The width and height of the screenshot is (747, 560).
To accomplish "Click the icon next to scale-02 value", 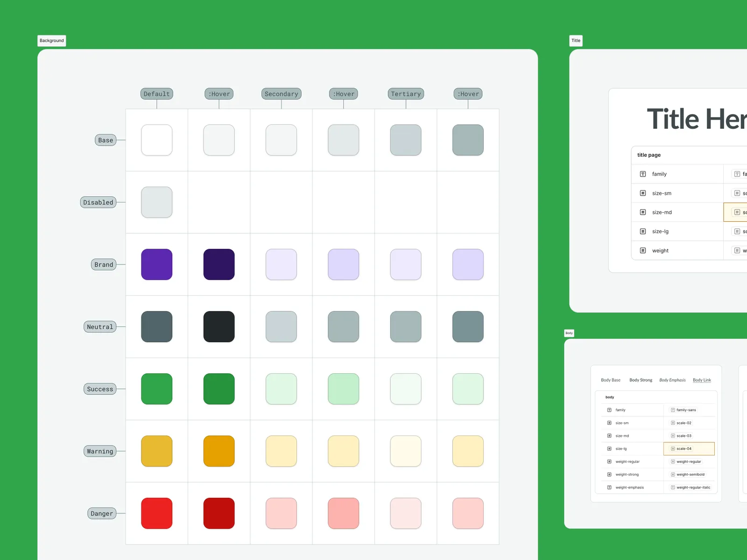I will (673, 423).
